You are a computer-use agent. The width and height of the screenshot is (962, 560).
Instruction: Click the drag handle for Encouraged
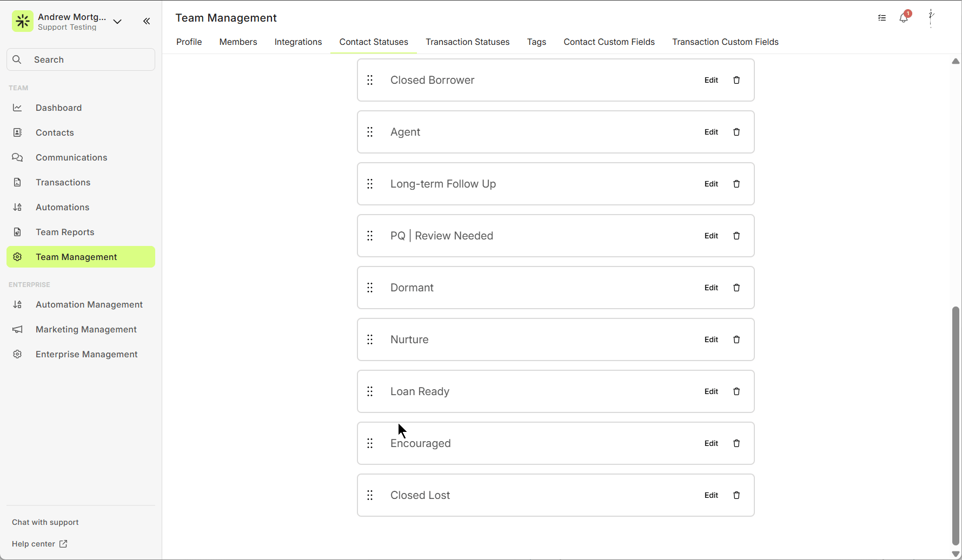(x=370, y=443)
